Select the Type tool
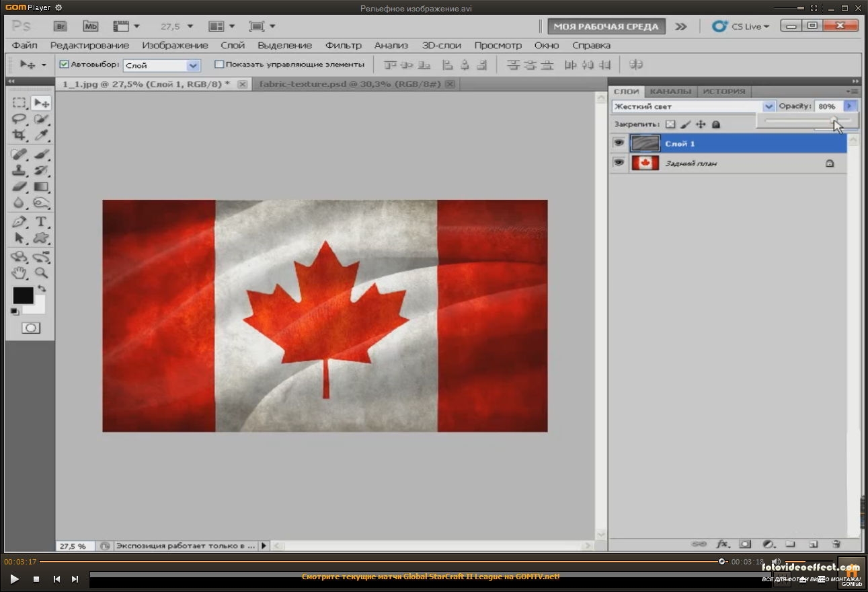 [x=41, y=221]
